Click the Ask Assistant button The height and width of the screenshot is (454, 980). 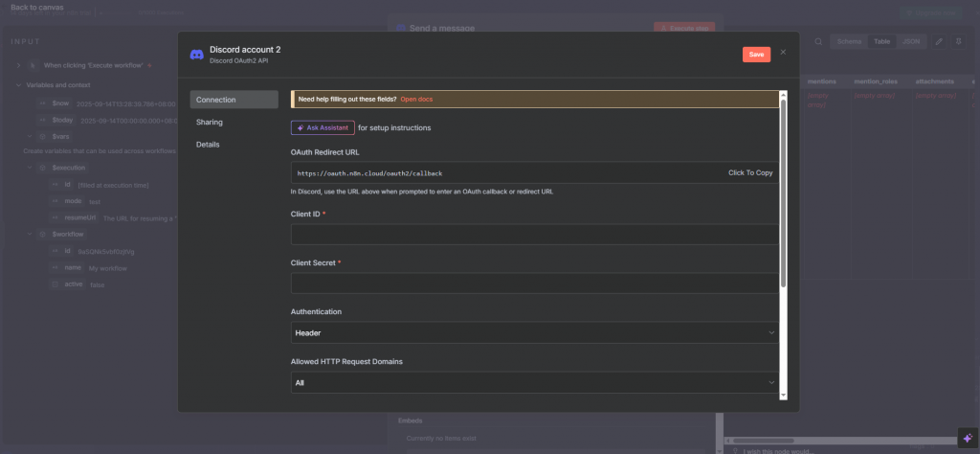click(323, 127)
